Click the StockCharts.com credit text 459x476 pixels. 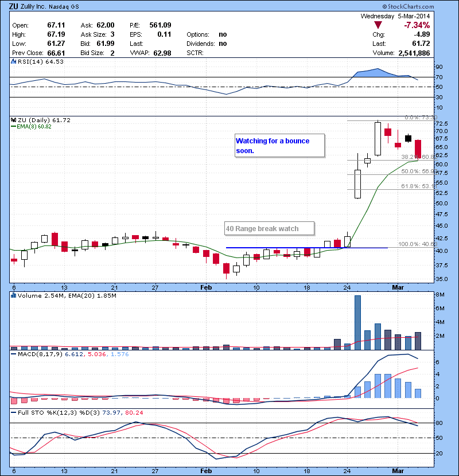tap(408, 7)
